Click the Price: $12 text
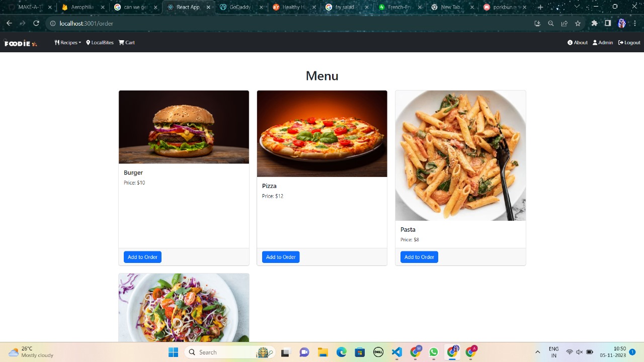 [273, 196]
